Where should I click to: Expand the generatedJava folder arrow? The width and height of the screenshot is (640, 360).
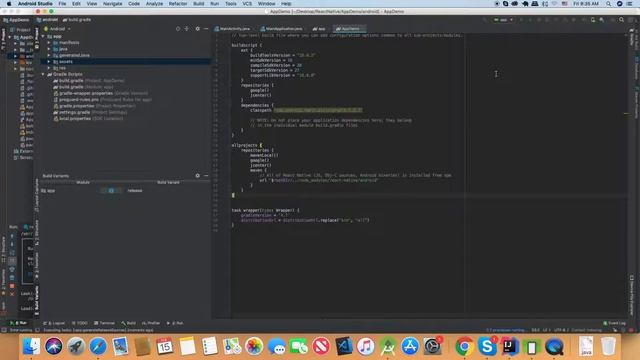point(49,55)
